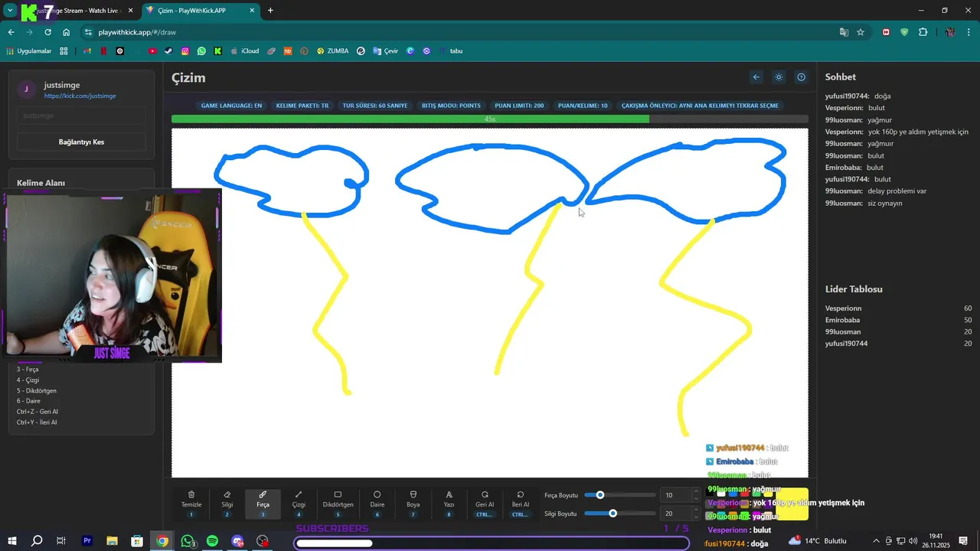Open the Chrome three-dot menu
This screenshot has width=980, height=551.
969,32
